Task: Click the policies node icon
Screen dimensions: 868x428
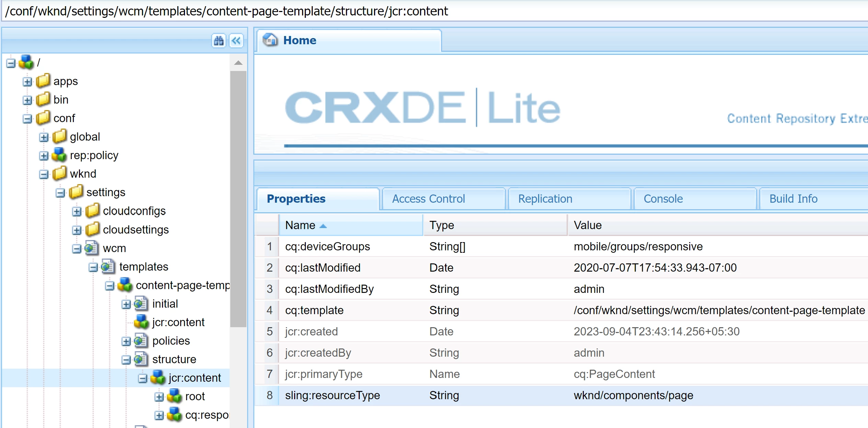Action: tap(141, 341)
